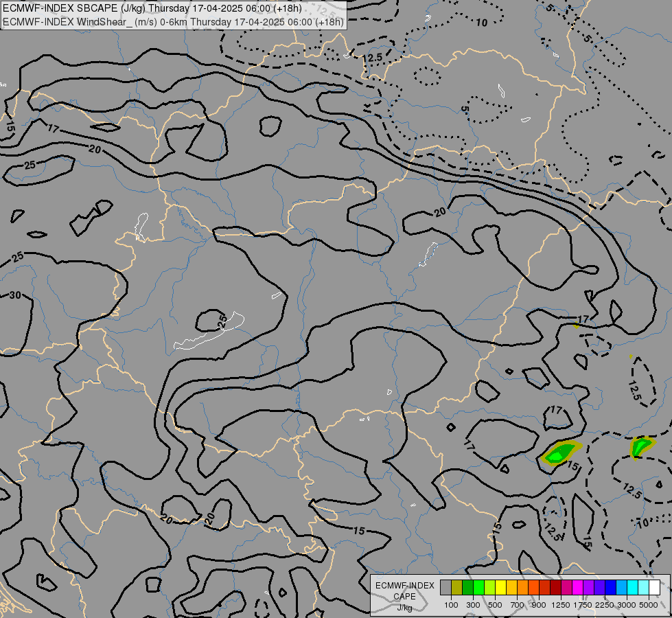Screen dimensions: 672x618
Task: Click the cyan swatch right of 3000
Action: click(x=633, y=587)
